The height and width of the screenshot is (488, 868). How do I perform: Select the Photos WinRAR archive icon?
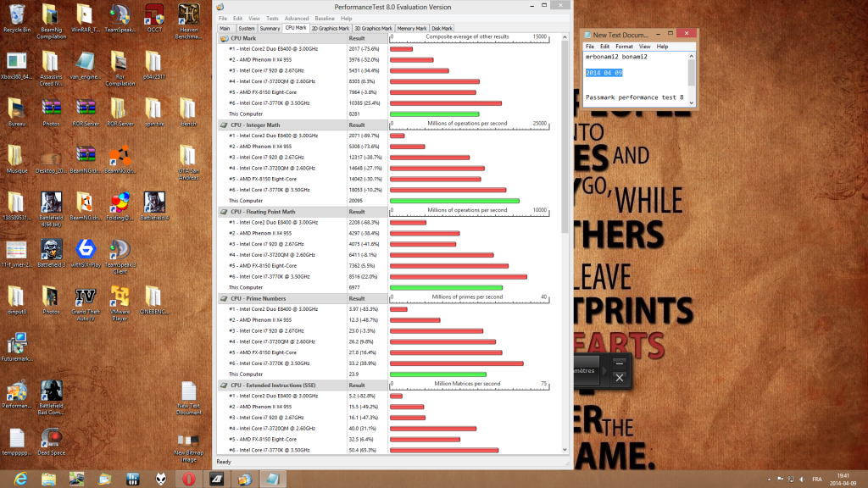tap(51, 114)
